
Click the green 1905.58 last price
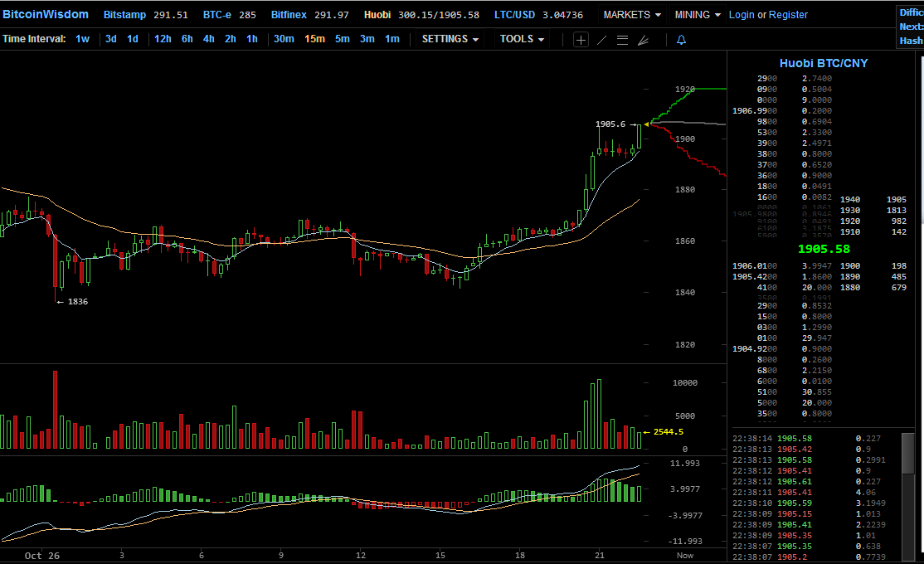pos(824,250)
